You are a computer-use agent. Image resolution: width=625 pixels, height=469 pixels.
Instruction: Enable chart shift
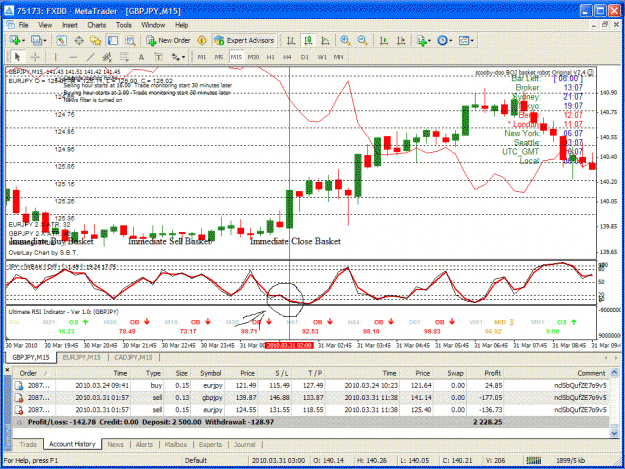click(x=401, y=40)
